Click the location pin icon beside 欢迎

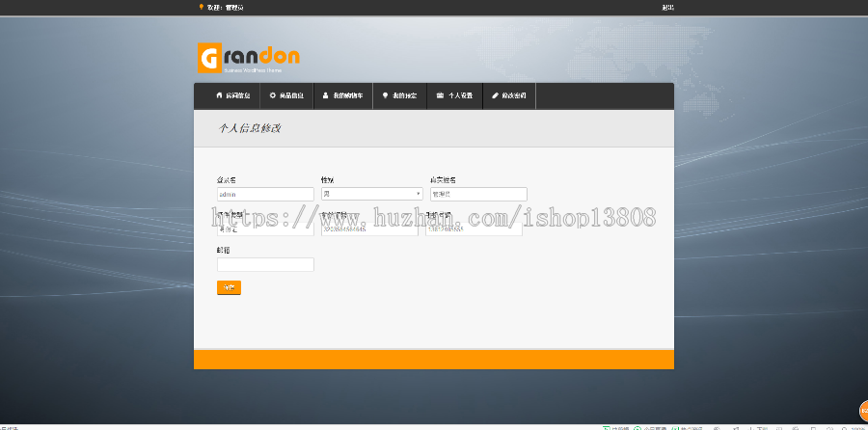pyautogui.click(x=201, y=7)
